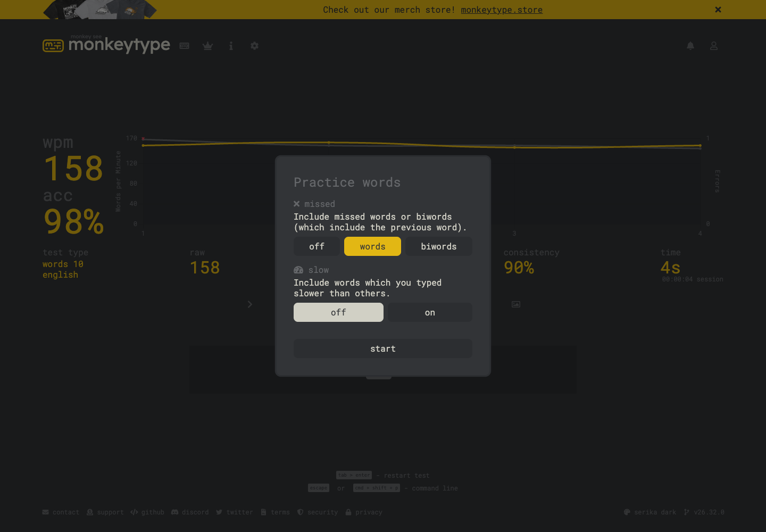This screenshot has height=532, width=766.
Task: Select the missed 'biwords' option
Action: coord(439,246)
